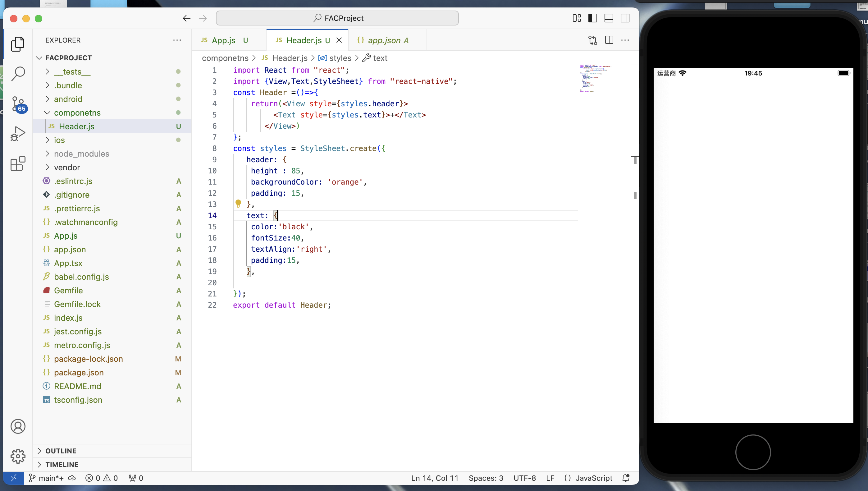Open editor More Actions ellipsis
The width and height of the screenshot is (868, 491).
[x=625, y=40]
